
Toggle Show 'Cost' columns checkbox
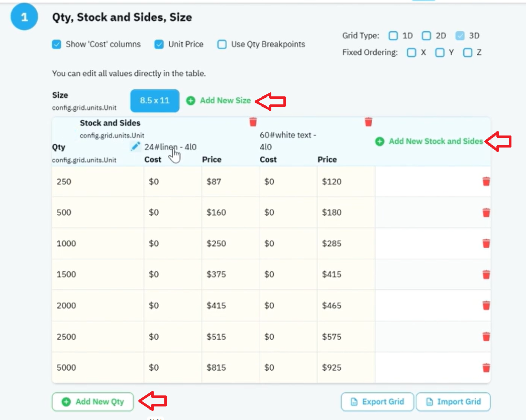[57, 44]
